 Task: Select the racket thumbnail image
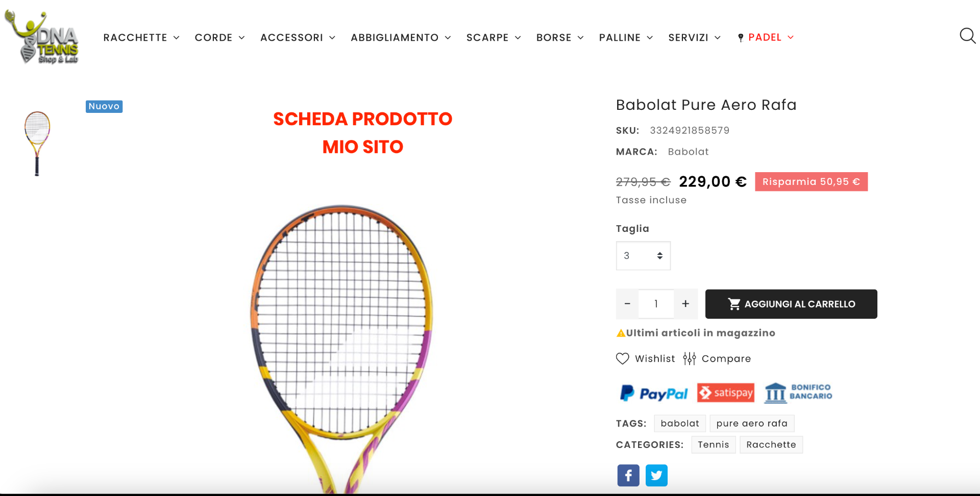click(37, 144)
